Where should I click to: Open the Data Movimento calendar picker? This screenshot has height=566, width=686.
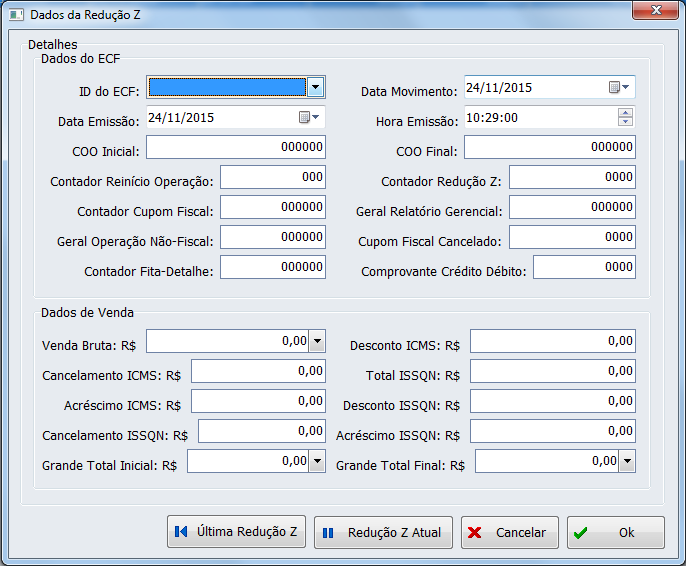[x=620, y=88]
